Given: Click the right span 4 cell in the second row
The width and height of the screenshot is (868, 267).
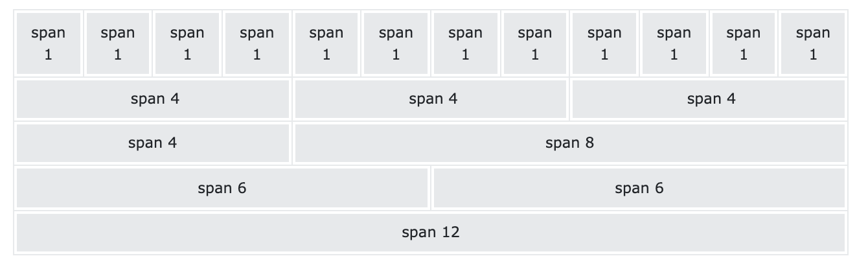Looking at the screenshot, I should [709, 99].
